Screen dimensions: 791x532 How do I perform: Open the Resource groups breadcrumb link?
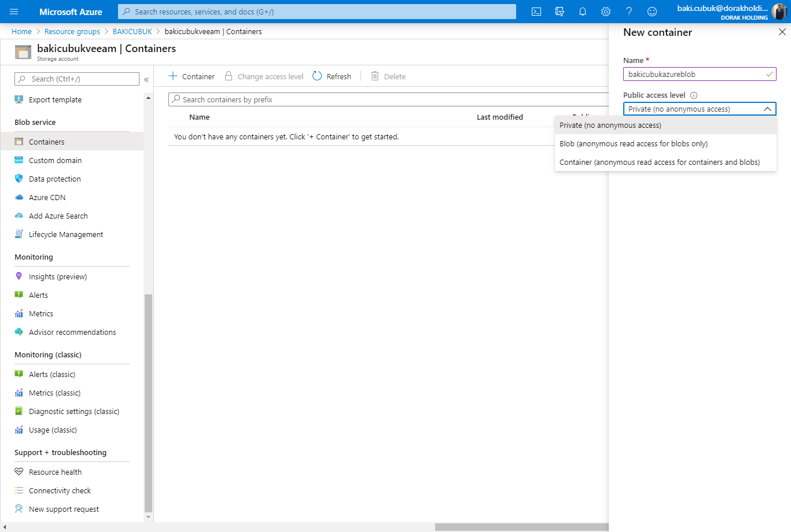pyautogui.click(x=72, y=31)
